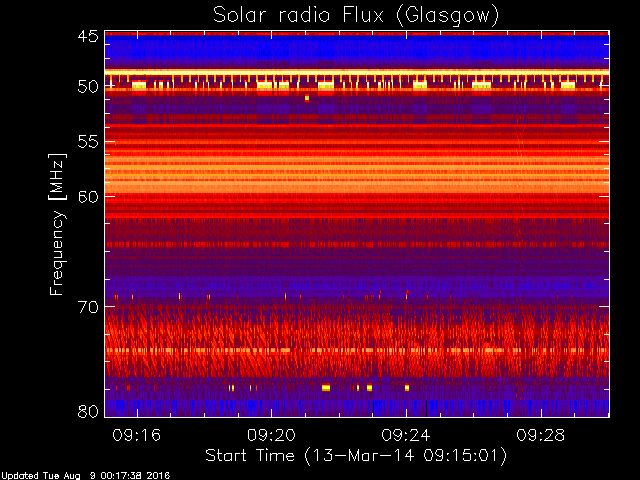Click the "09:28" time tick label
This screenshot has width=640, height=480.
tap(541, 435)
